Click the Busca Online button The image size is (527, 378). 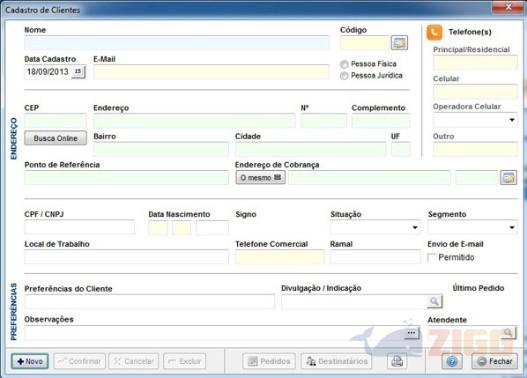click(x=55, y=138)
